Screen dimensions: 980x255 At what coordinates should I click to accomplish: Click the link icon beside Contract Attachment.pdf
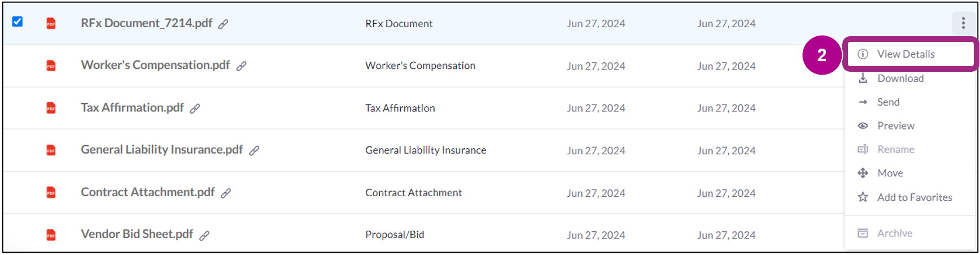pos(226,193)
